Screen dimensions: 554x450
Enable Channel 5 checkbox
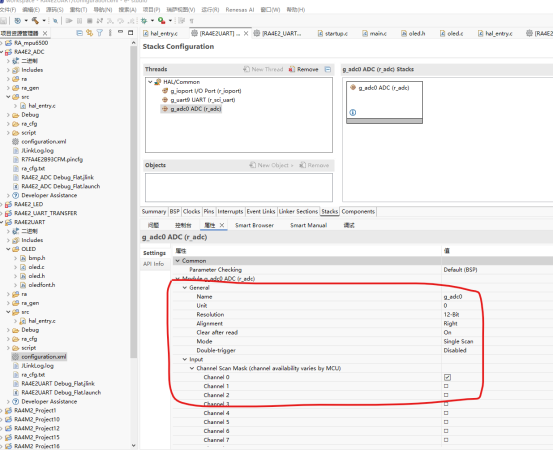coord(446,422)
